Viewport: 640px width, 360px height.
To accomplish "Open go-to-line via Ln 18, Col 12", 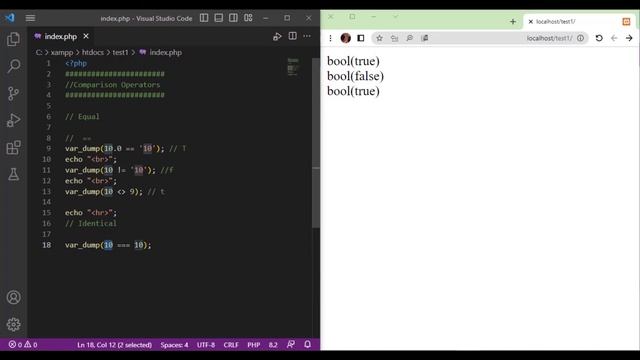I will pos(114,345).
